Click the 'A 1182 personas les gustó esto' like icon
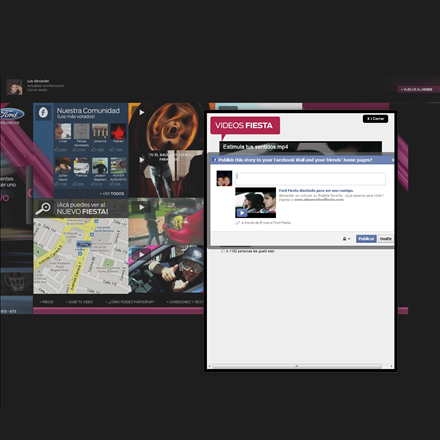Viewport: 440px width, 440px height. click(223, 251)
